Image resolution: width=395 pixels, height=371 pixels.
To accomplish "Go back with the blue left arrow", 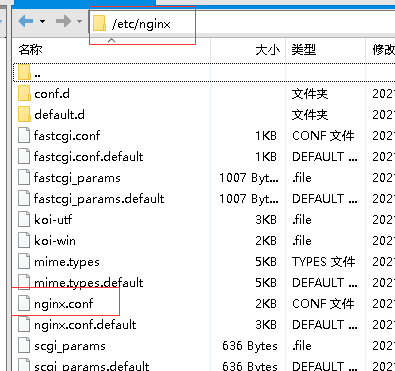I will [x=26, y=22].
